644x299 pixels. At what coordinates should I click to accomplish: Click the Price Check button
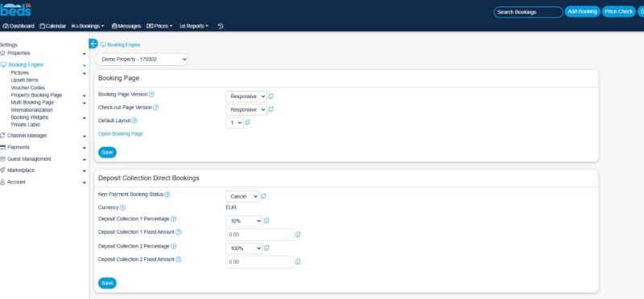click(x=618, y=12)
